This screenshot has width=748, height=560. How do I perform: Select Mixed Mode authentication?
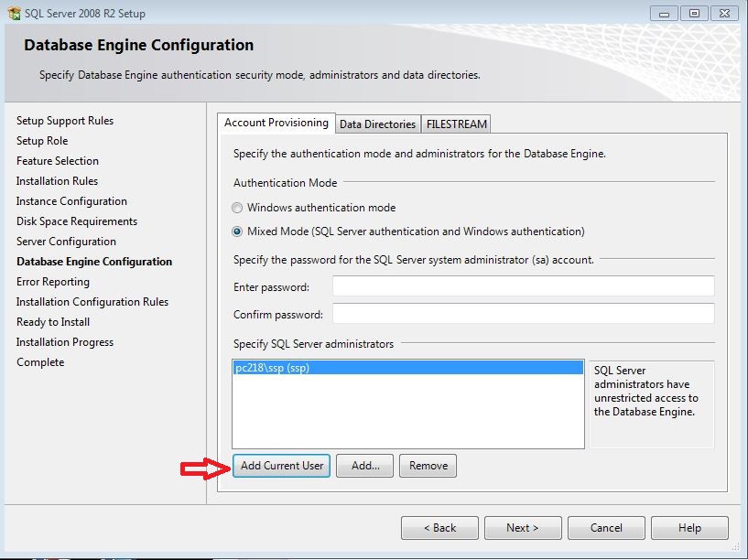click(x=236, y=229)
